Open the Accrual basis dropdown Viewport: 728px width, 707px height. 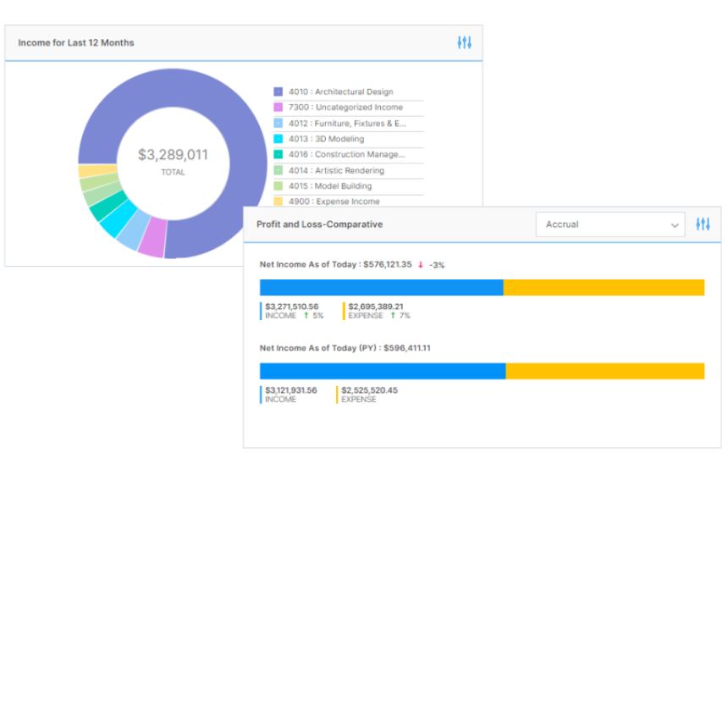pyautogui.click(x=609, y=224)
